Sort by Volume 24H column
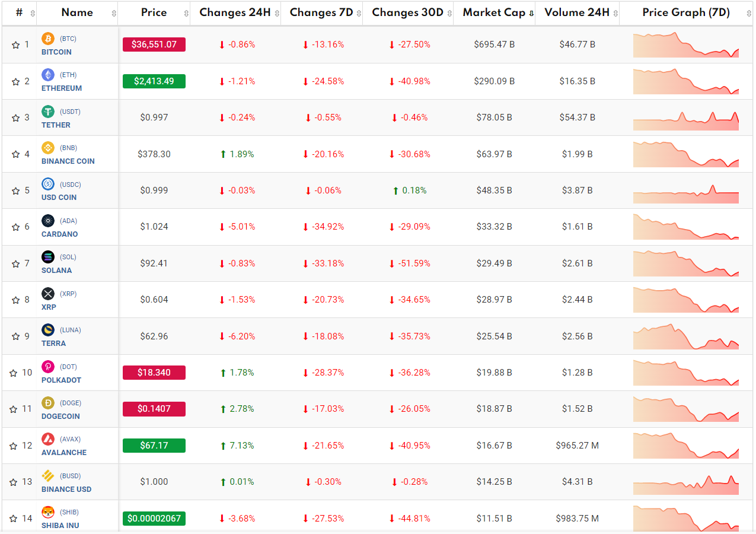The height and width of the screenshot is (534, 756). [x=577, y=12]
